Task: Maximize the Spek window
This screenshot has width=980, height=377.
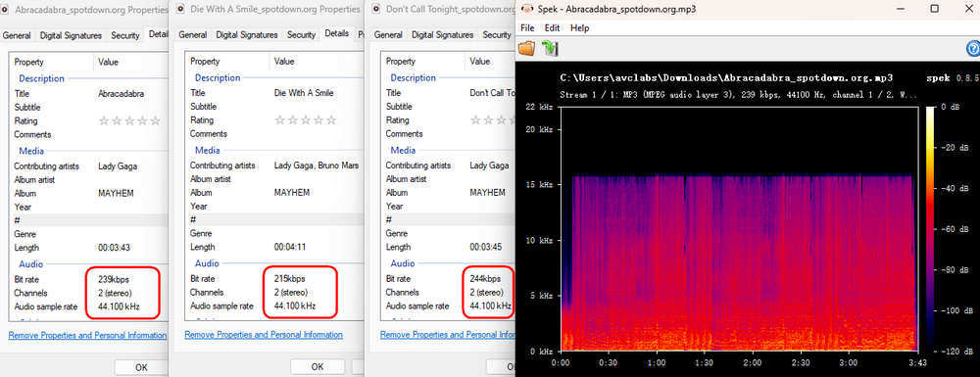Action: coord(934,9)
